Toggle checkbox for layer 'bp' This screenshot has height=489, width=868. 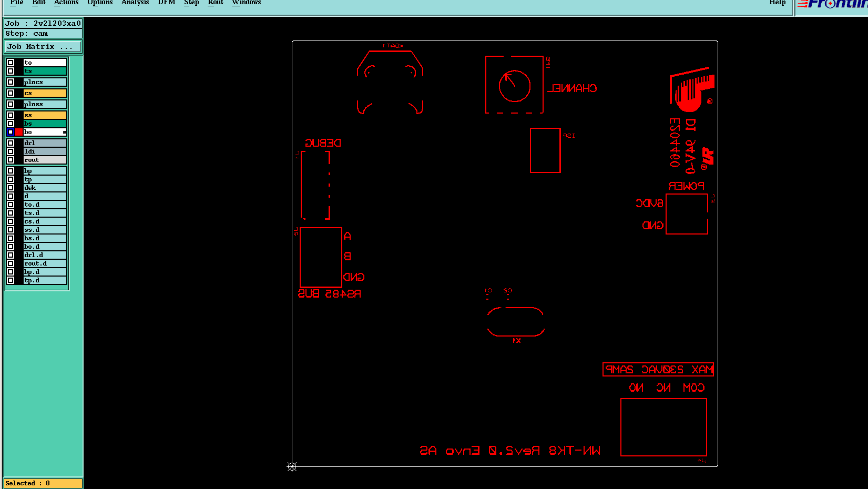click(x=11, y=171)
